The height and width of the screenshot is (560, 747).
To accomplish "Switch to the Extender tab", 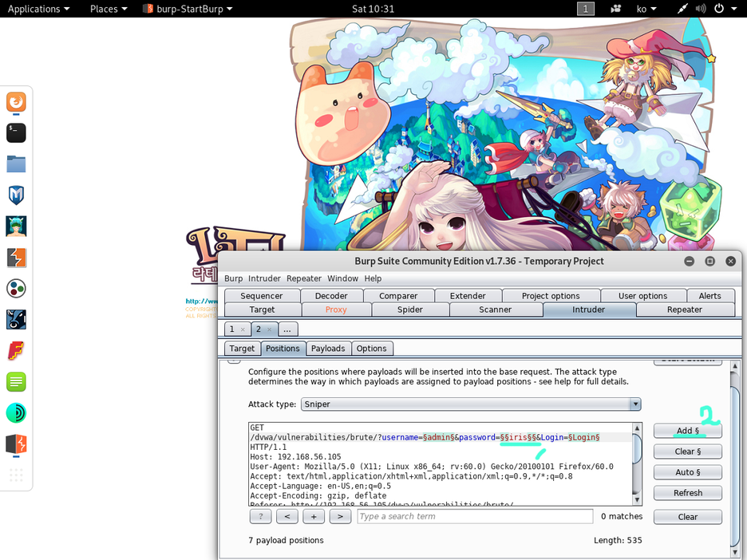I will click(x=468, y=296).
